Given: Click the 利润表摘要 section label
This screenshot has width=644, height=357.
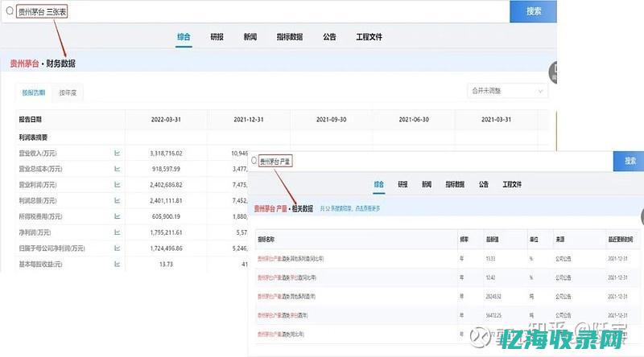Looking at the screenshot, I should (33, 137).
